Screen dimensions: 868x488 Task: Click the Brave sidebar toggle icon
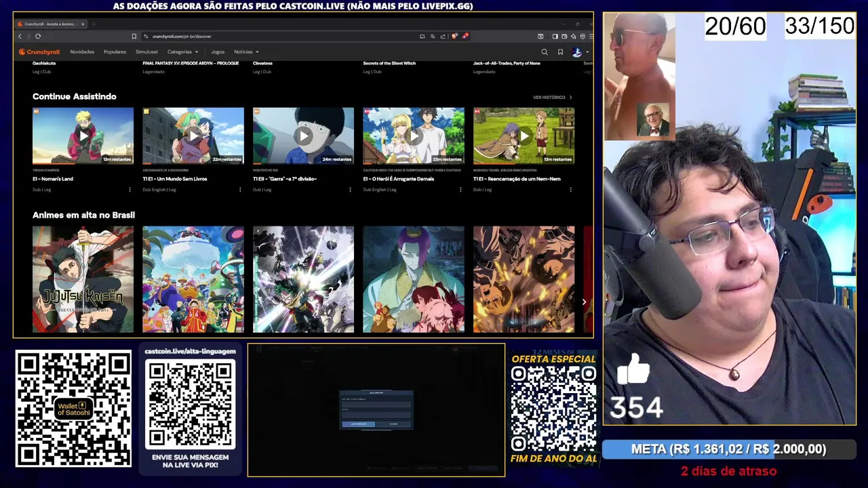[555, 36]
